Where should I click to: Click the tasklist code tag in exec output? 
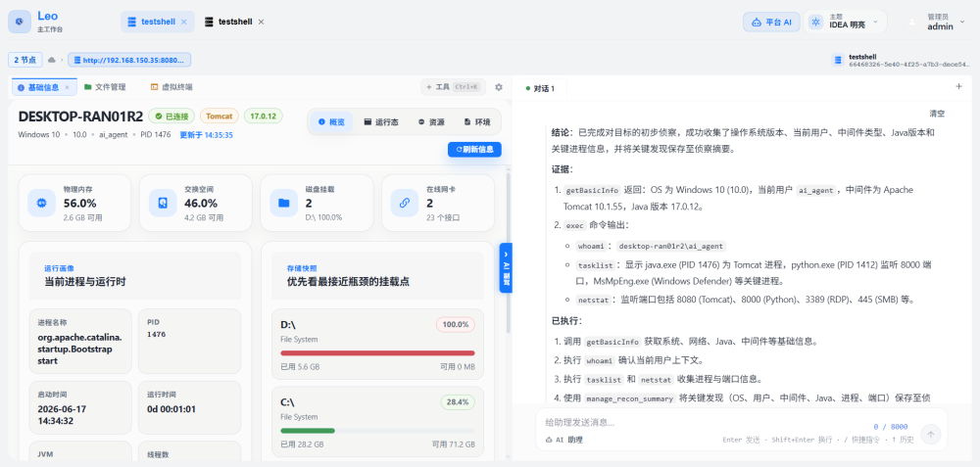(x=595, y=265)
